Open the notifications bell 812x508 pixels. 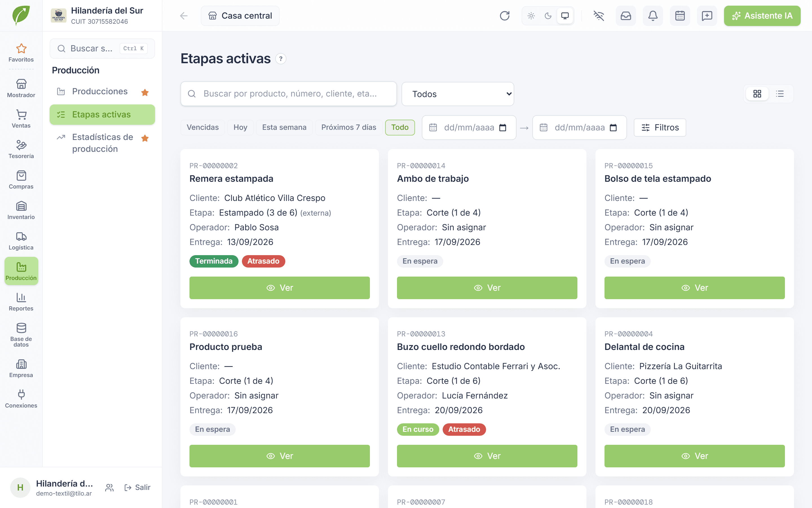(653, 16)
